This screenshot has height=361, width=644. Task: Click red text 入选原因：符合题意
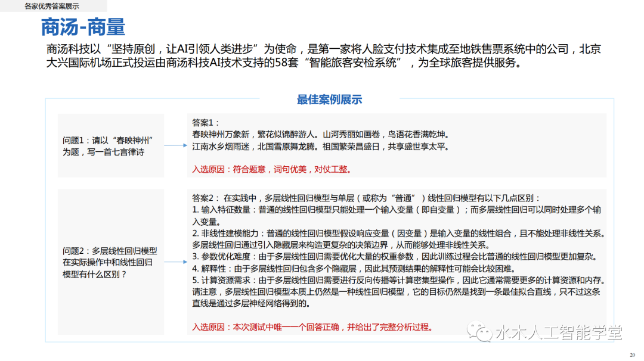coord(271,169)
